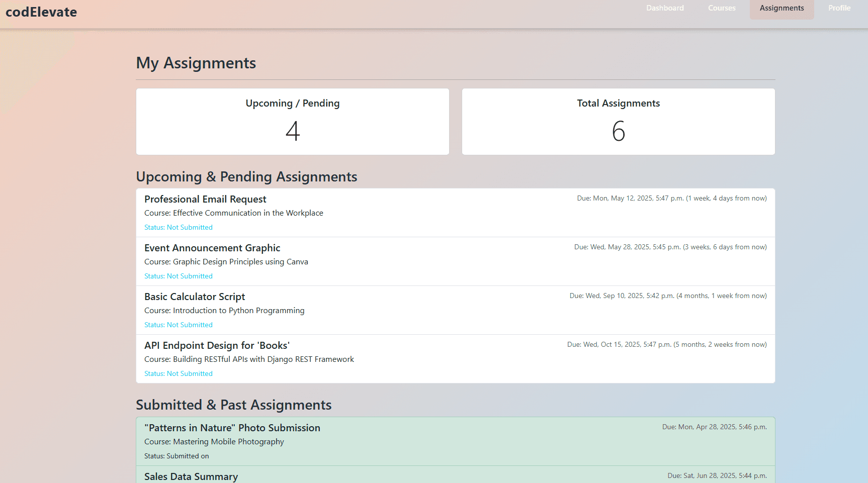This screenshot has height=483, width=868.
Task: Open the Profile nav link
Action: pos(839,8)
